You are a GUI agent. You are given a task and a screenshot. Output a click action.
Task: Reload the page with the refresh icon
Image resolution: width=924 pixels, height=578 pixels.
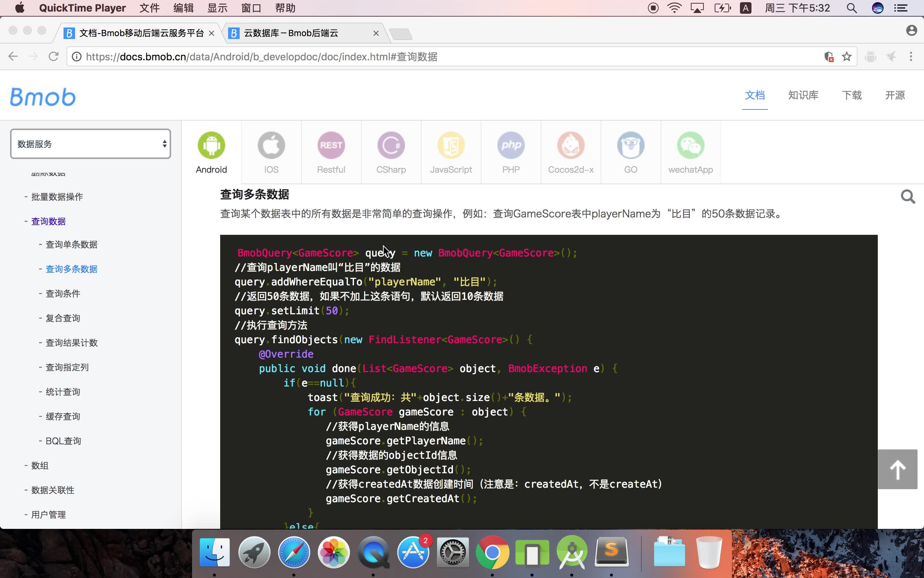point(53,57)
